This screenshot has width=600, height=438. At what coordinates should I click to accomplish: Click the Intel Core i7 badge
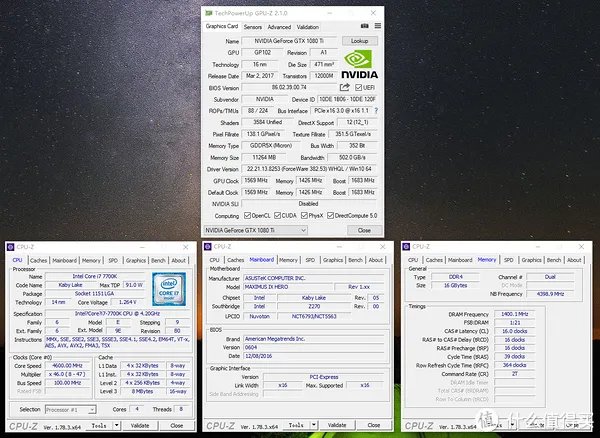coord(169,289)
